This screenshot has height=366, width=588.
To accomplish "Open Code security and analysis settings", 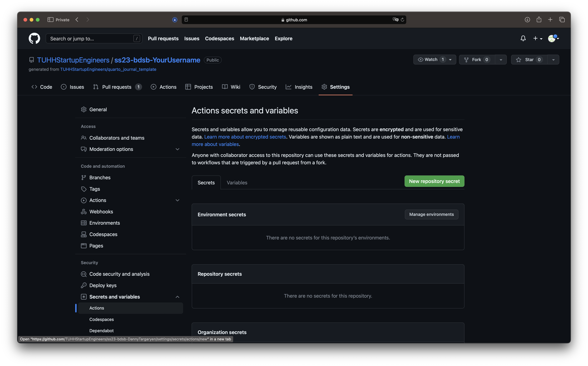I will tap(130, 274).
